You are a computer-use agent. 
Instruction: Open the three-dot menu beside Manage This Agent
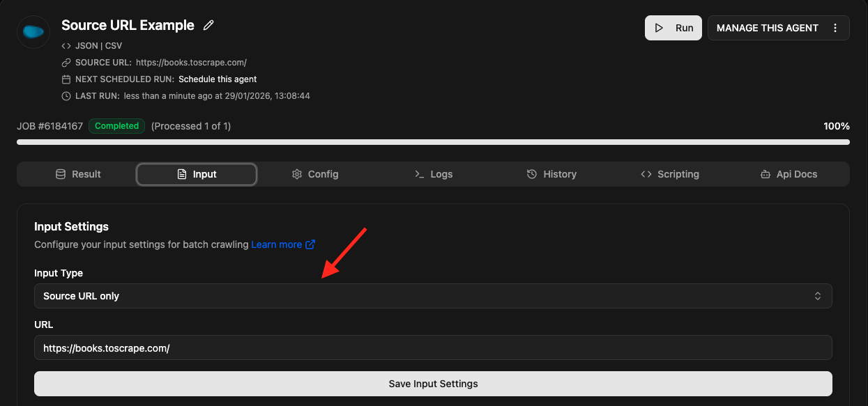pyautogui.click(x=835, y=28)
